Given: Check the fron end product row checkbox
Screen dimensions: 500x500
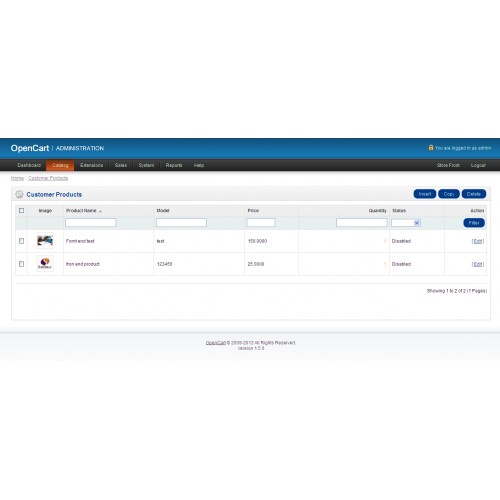Looking at the screenshot, I should coord(21,264).
